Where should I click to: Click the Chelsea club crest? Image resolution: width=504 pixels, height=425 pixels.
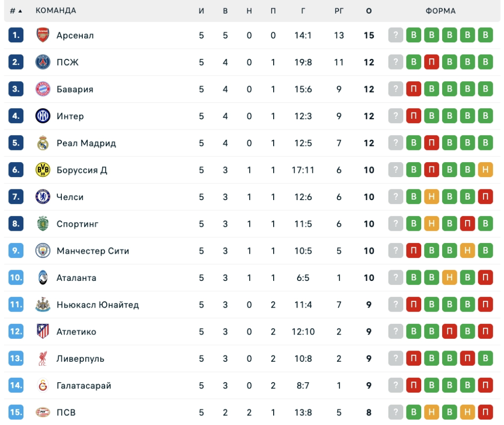[x=43, y=197]
